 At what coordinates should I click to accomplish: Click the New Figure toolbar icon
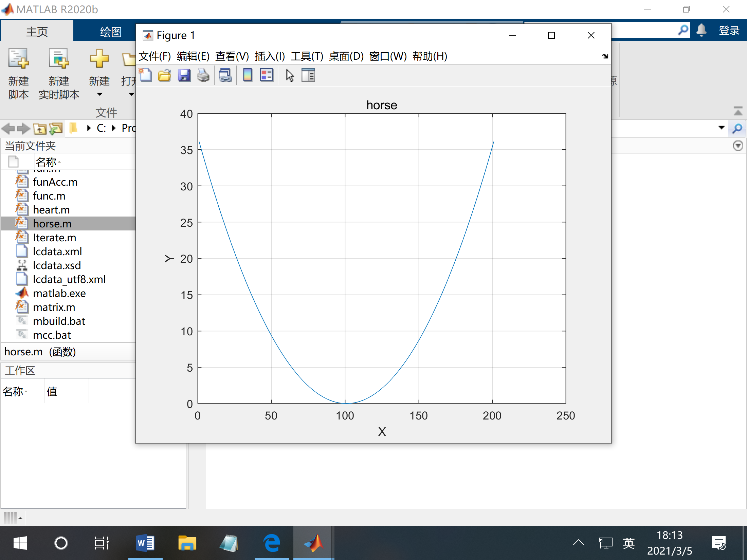point(146,75)
